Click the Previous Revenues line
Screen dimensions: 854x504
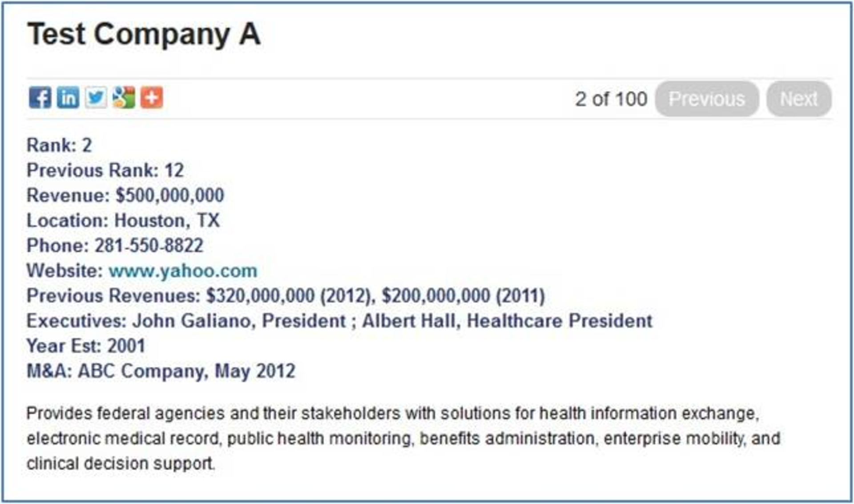(286, 296)
